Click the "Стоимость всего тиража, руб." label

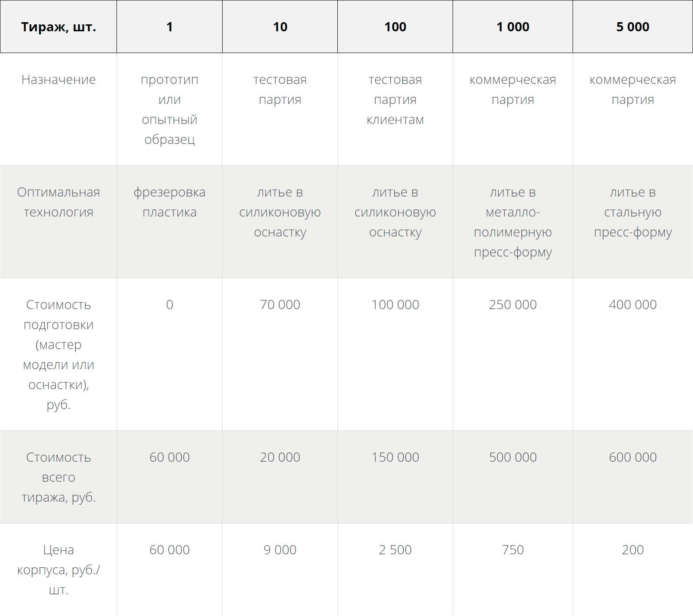(58, 477)
